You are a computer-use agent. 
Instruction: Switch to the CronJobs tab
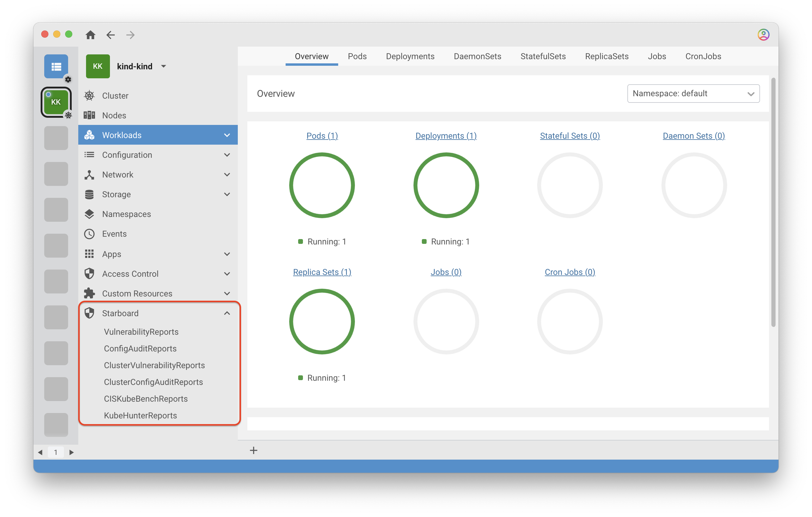pyautogui.click(x=703, y=56)
